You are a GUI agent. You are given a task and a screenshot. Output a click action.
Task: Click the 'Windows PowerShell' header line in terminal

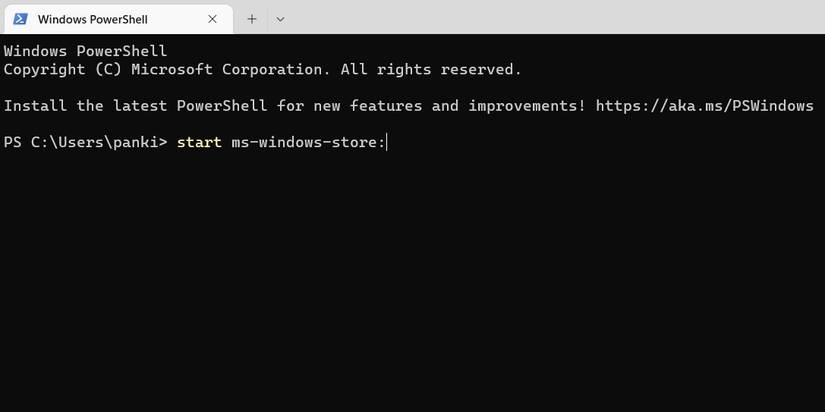[85, 51]
